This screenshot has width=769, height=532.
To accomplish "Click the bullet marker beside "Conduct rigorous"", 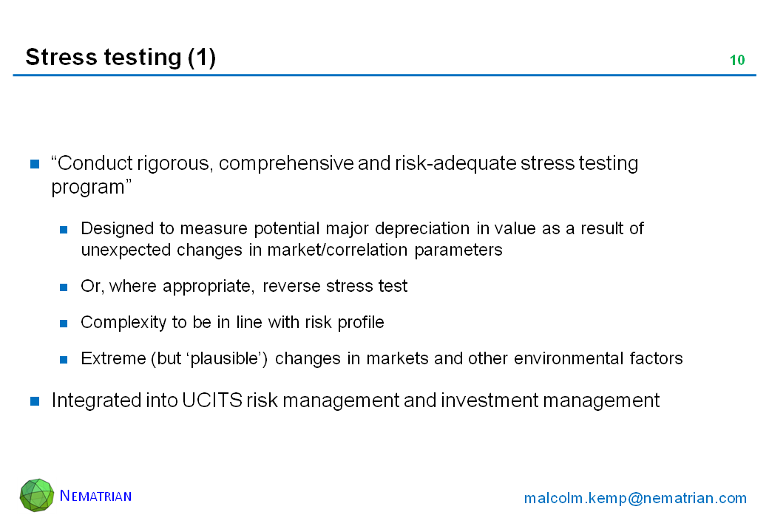I will [34, 163].
